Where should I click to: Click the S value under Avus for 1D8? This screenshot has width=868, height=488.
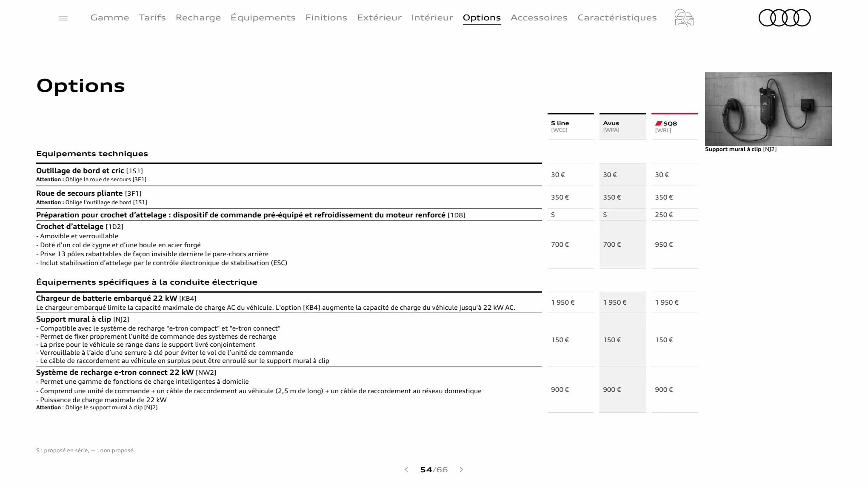(x=605, y=215)
